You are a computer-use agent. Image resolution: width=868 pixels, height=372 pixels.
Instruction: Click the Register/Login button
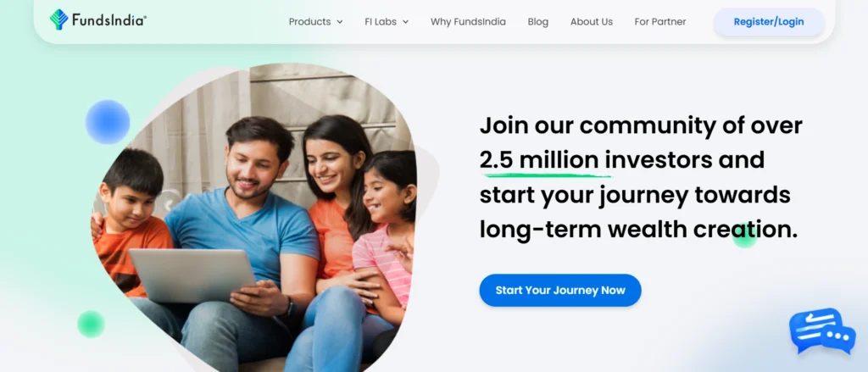tap(768, 22)
